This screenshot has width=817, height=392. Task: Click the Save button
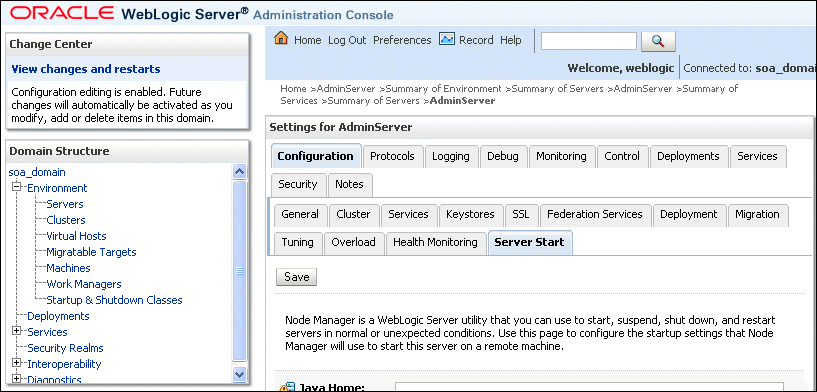click(296, 277)
